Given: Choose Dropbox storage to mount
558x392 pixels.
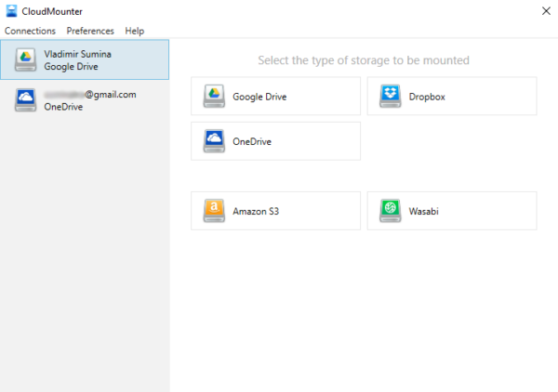Looking at the screenshot, I should 452,96.
